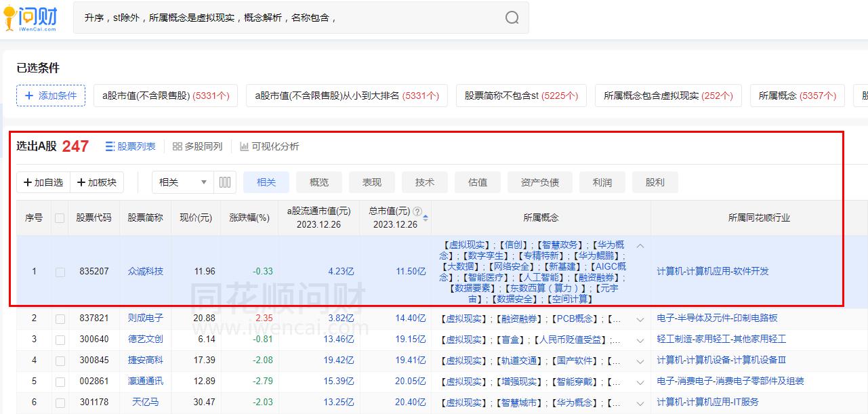Click industry link 计算机-计算机应用-软件开发
This screenshot has width=868, height=414.
pos(713,272)
